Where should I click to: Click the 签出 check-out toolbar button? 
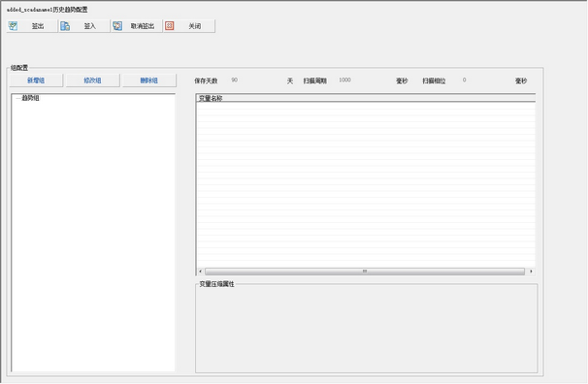[32, 26]
